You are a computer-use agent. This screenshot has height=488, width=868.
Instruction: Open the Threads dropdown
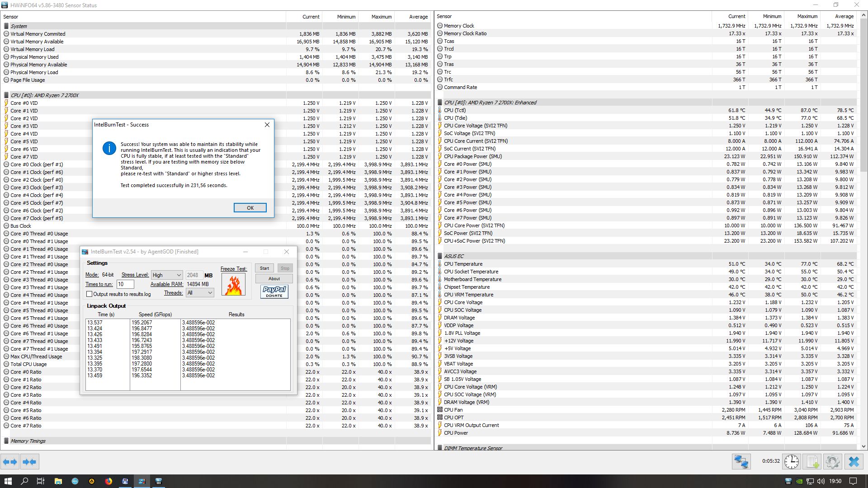coord(199,293)
